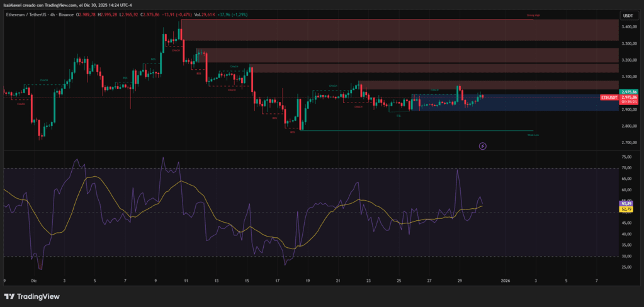Click the 30,00 RSI axis label
This screenshot has width=644, height=307.
coord(626,257)
